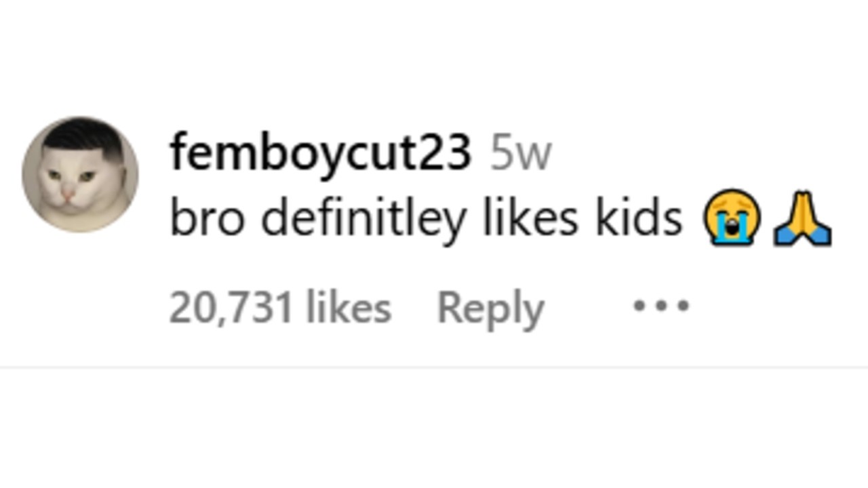The width and height of the screenshot is (868, 488).
Task: Click the loudly crying face emoji
Action: coord(732,218)
